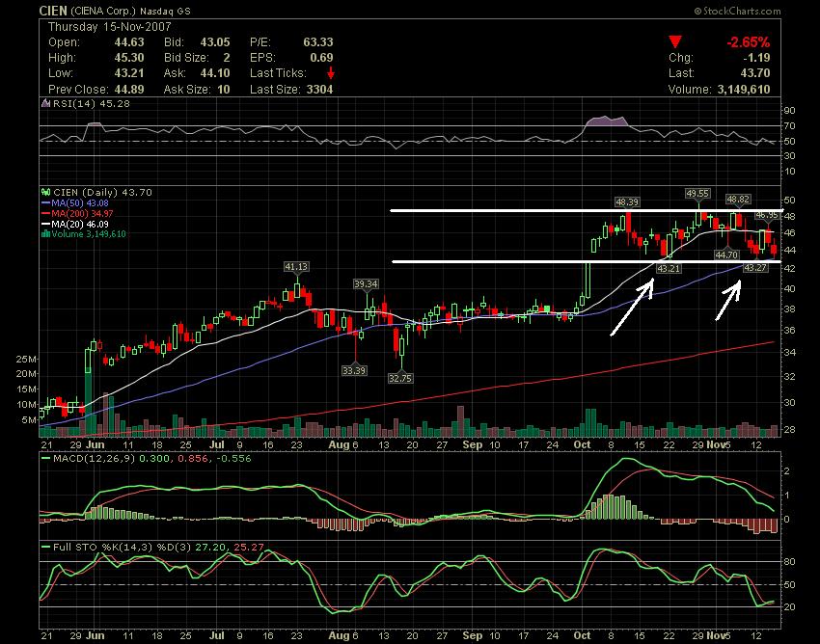This screenshot has width=820, height=644.
Task: Click the 48.39 price label
Action: 626,201
